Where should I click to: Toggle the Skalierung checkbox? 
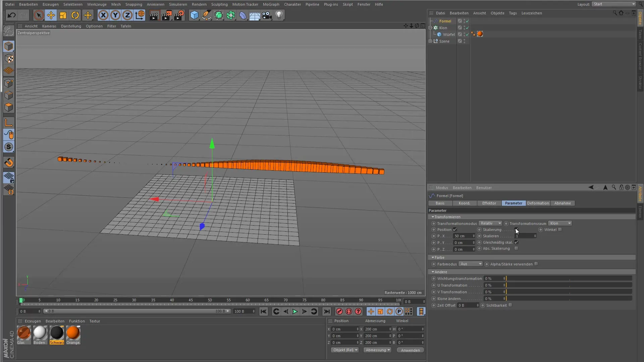(x=517, y=230)
